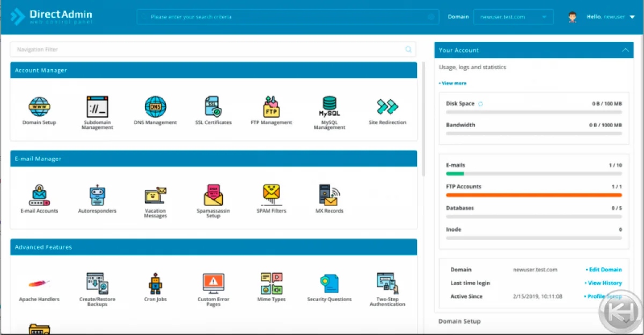The width and height of the screenshot is (644, 335).
Task: Open E-mail Accounts
Action: coord(39,196)
